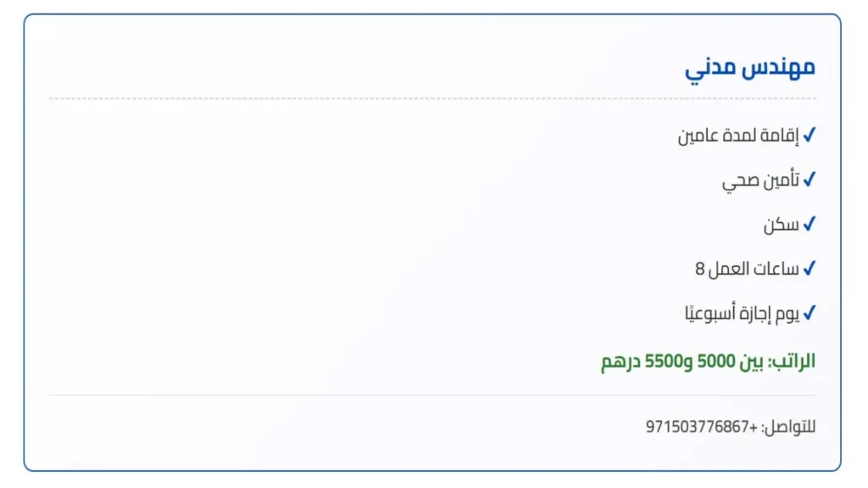The width and height of the screenshot is (868, 488).
Task: Click the checkmark next to تأمين صحي
Action: [x=810, y=180]
